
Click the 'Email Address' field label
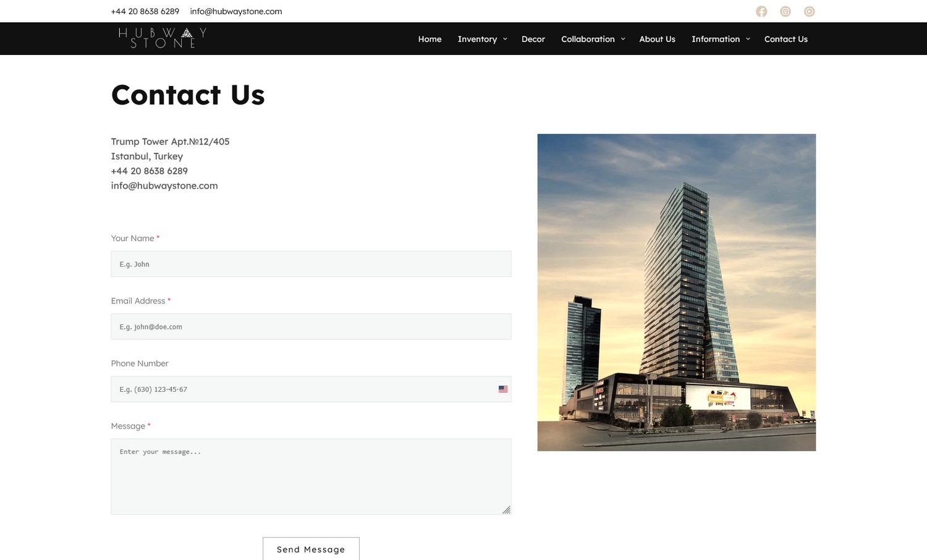click(x=138, y=301)
